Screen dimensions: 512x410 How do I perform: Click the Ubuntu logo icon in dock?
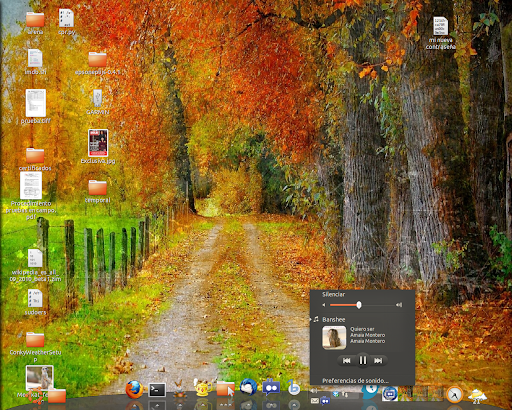pyautogui.click(x=36, y=396)
